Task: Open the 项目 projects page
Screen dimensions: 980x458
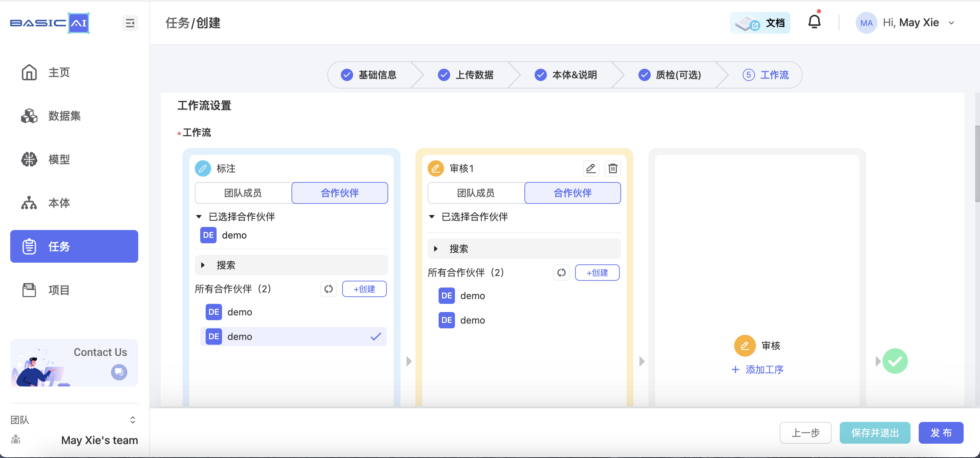Action: [x=74, y=290]
